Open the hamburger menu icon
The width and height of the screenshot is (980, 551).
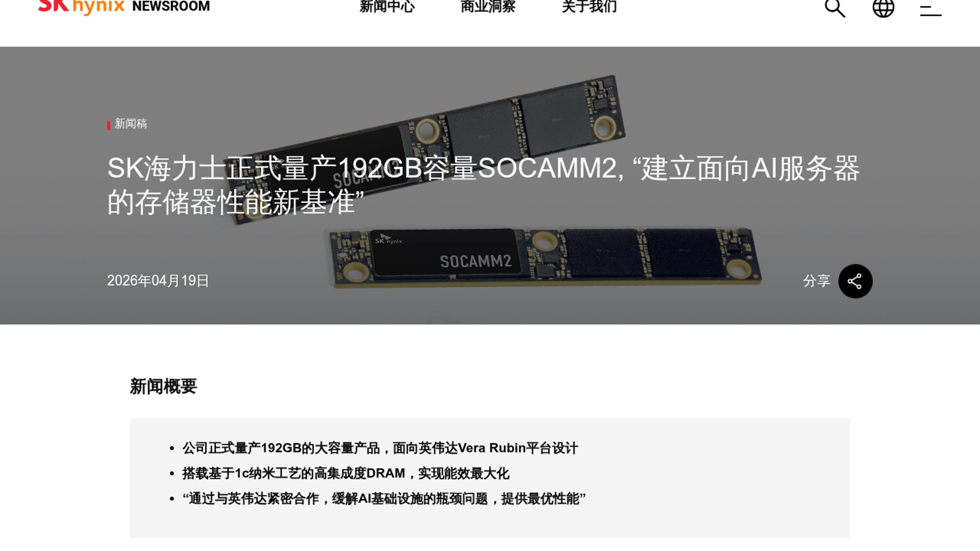coord(930,10)
